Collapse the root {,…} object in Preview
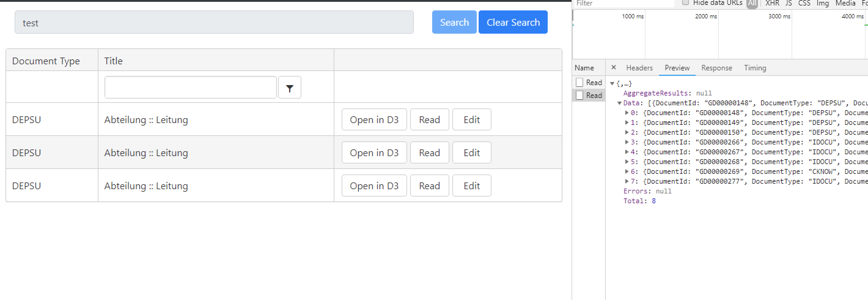Image resolution: width=868 pixels, height=300 pixels. [x=612, y=83]
